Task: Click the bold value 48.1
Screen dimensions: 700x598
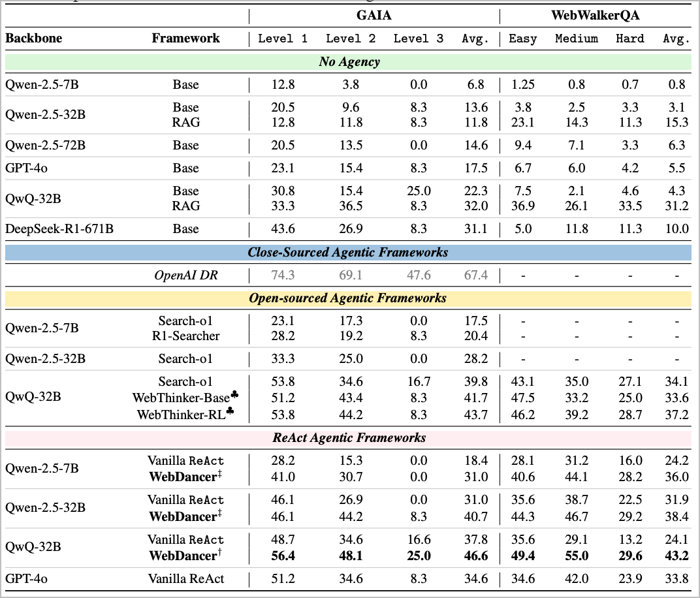Action: pyautogui.click(x=351, y=556)
